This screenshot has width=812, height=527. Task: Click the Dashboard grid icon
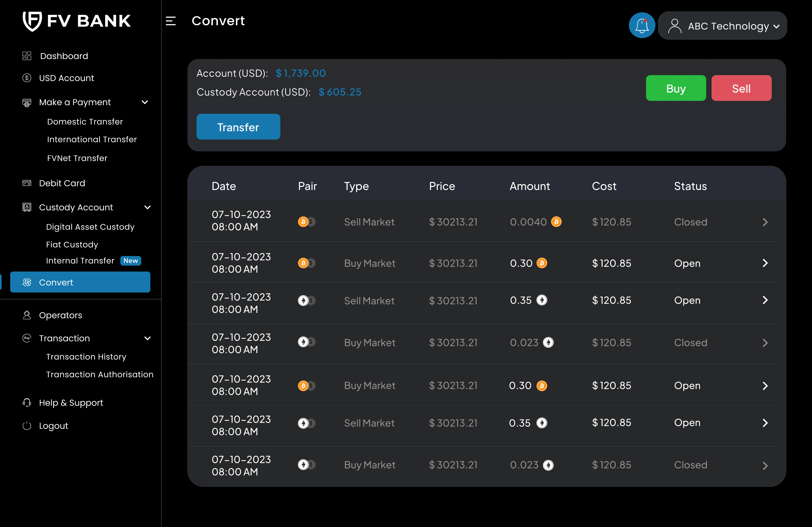click(27, 56)
